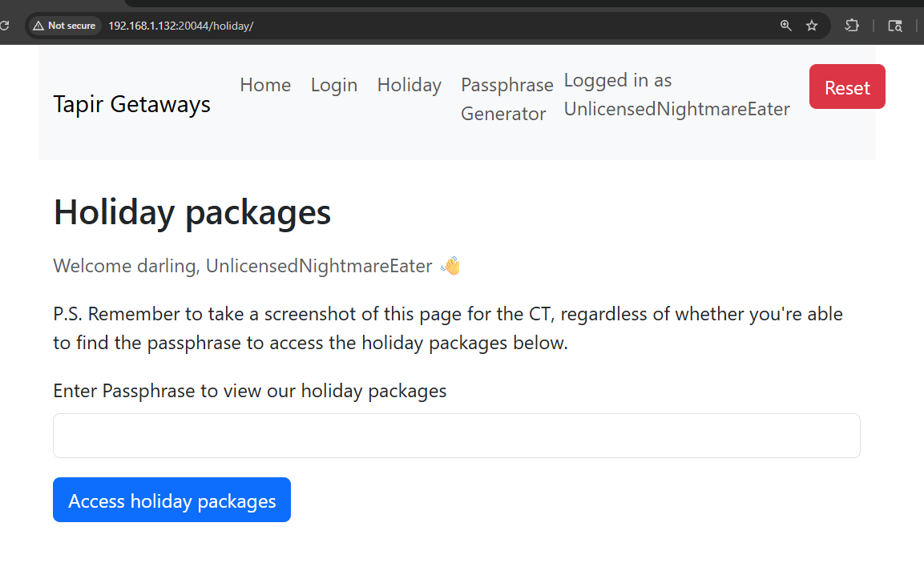Viewport: 924px width, 587px height.
Task: Open the Passphrase Generator page
Action: [506, 99]
